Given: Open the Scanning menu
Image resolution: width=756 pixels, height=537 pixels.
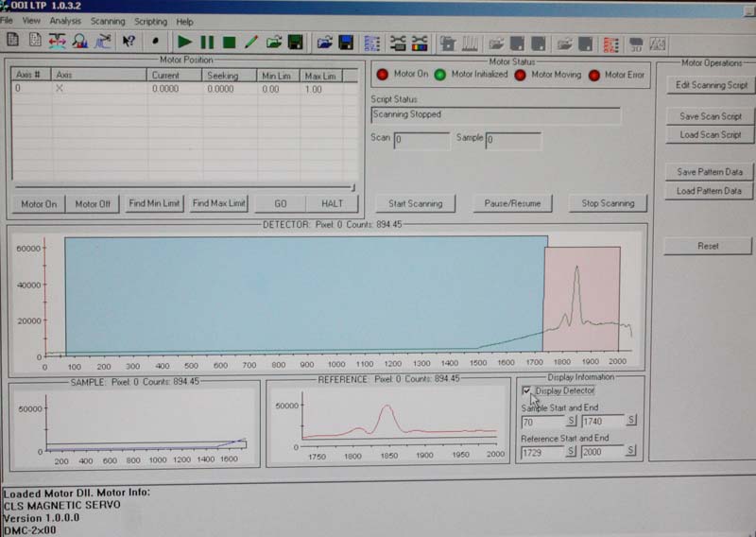Looking at the screenshot, I should [108, 22].
